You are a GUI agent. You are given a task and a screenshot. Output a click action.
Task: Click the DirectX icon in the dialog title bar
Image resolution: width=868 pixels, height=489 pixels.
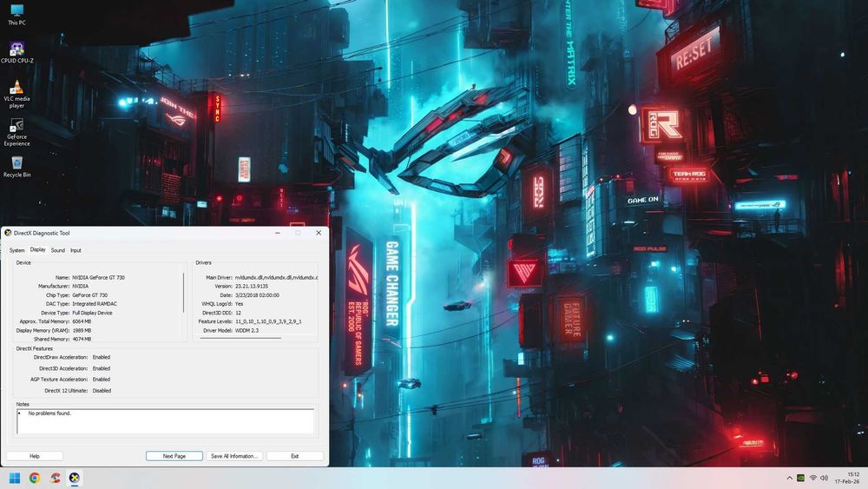[x=8, y=233]
